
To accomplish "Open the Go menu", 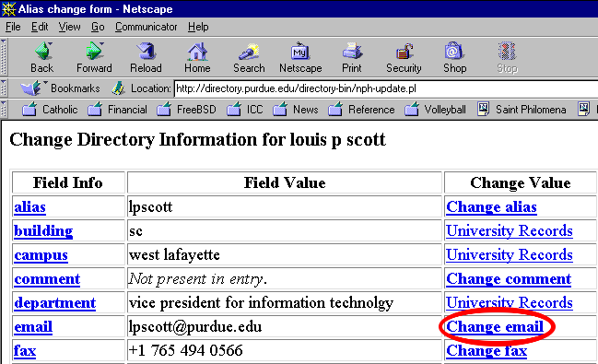I will 98,27.
